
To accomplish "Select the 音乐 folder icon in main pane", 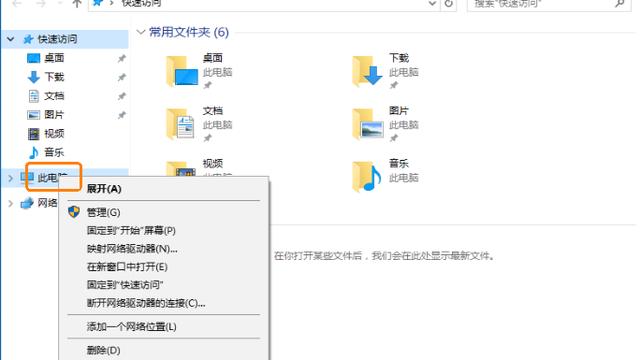I will pos(367,176).
